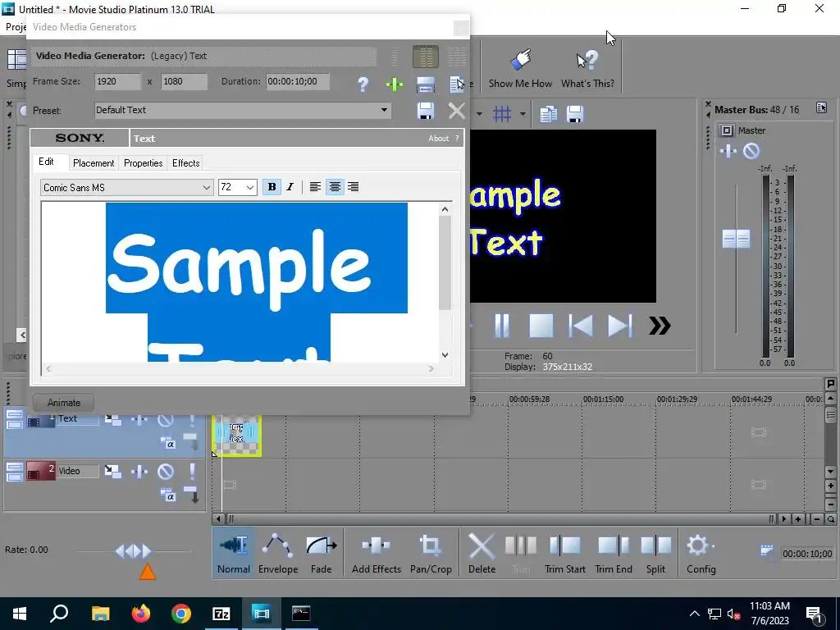
Task: Pause preview playback
Action: [502, 325]
